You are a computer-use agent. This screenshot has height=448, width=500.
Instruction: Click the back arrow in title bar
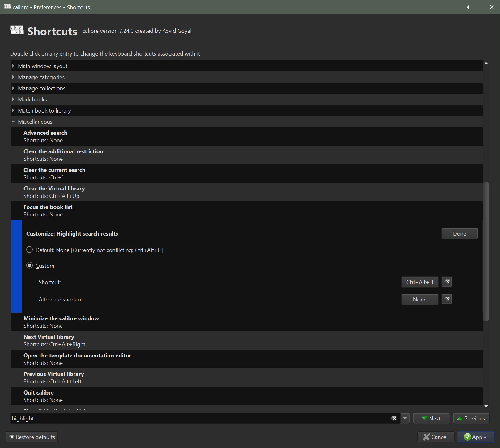pos(468,7)
